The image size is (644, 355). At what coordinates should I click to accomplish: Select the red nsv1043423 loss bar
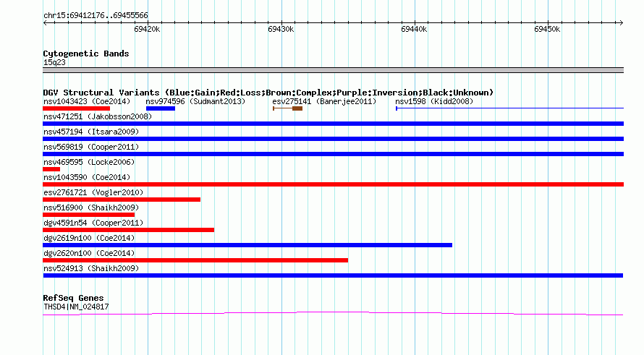coord(77,108)
